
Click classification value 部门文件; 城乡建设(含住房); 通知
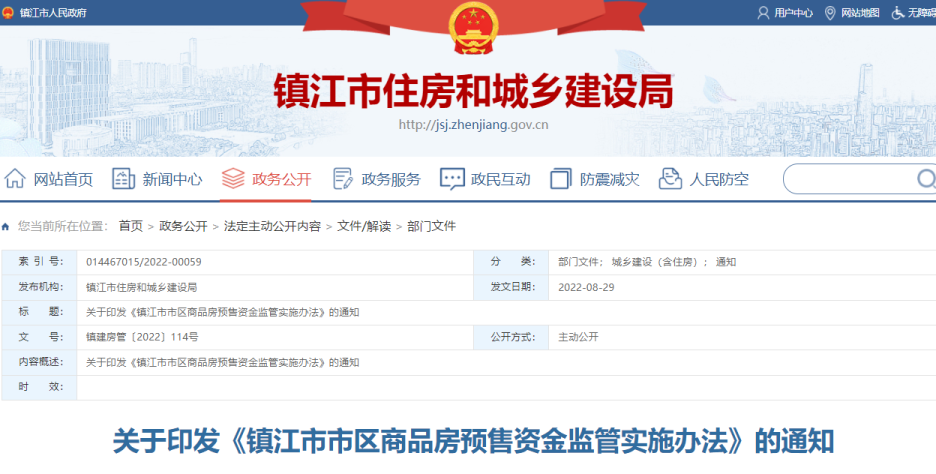coord(647,262)
